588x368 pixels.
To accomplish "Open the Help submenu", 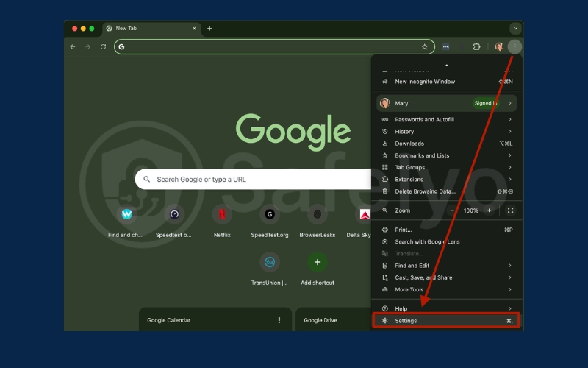I will (446, 308).
